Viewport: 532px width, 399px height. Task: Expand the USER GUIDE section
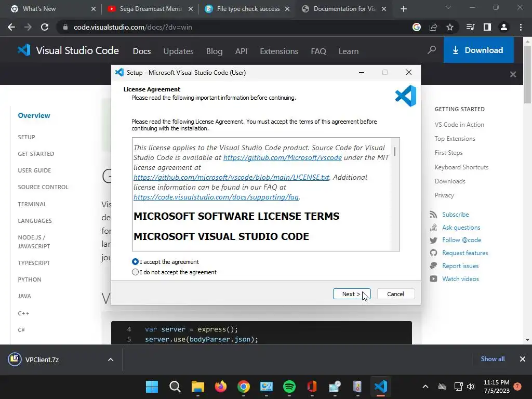pos(34,170)
